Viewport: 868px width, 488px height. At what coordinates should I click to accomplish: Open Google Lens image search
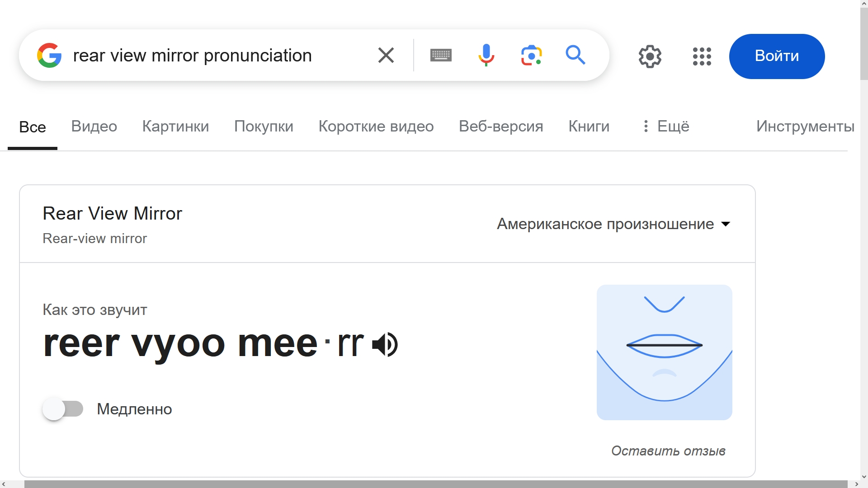point(531,56)
